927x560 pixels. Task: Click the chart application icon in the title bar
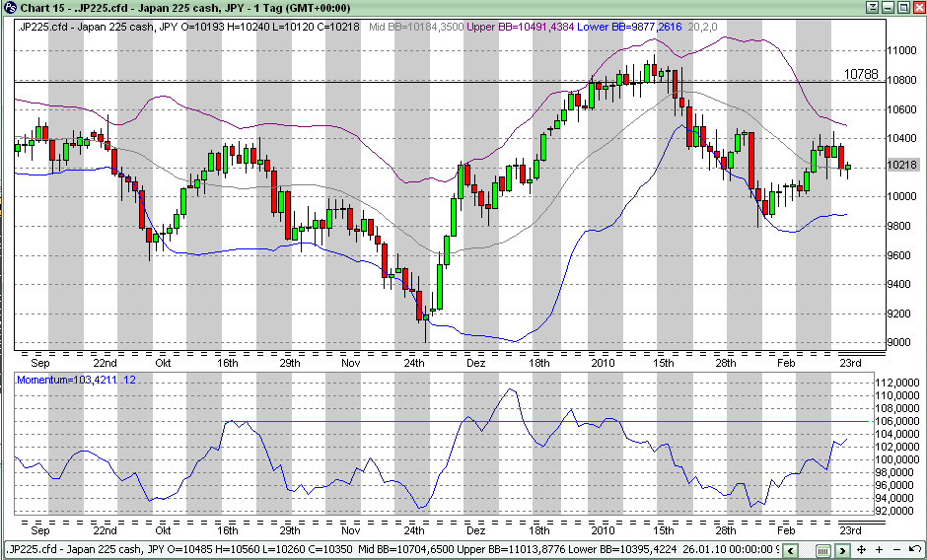(9, 8)
